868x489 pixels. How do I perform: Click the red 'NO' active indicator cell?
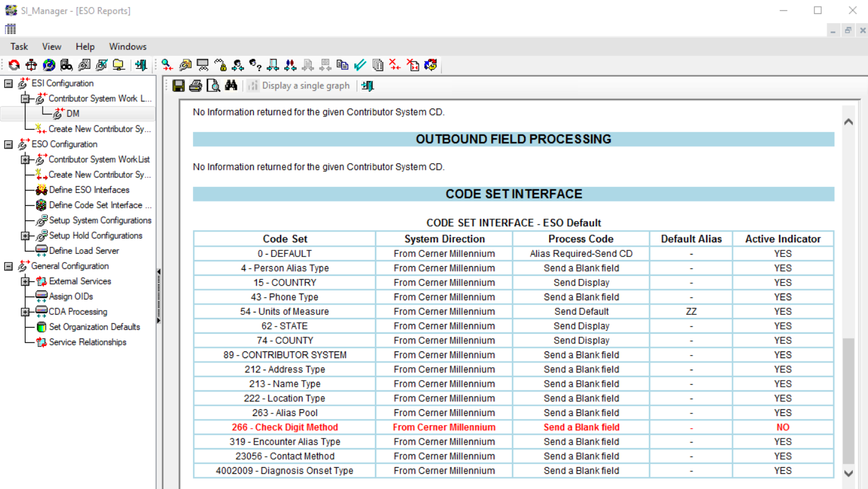click(x=783, y=427)
